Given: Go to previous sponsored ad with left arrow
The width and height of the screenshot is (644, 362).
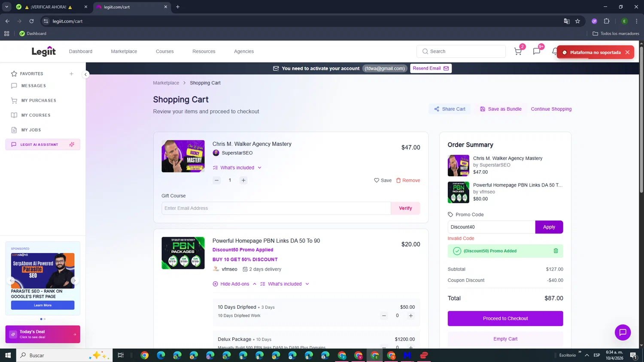Looking at the screenshot, I should pyautogui.click(x=11, y=281).
